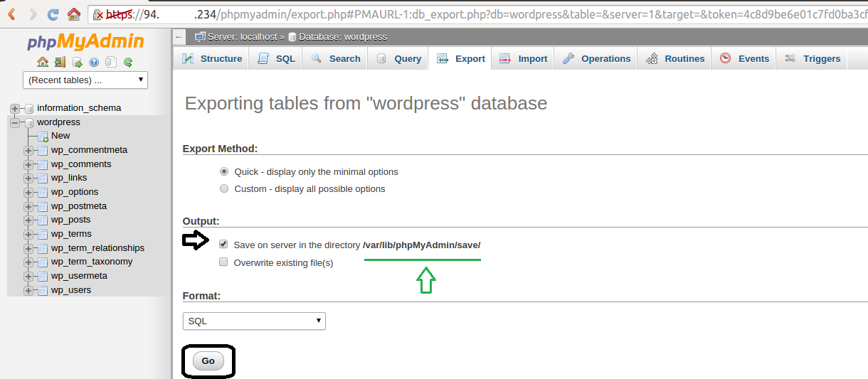This screenshot has width=868, height=379.
Task: Open the Import tab
Action: point(523,59)
